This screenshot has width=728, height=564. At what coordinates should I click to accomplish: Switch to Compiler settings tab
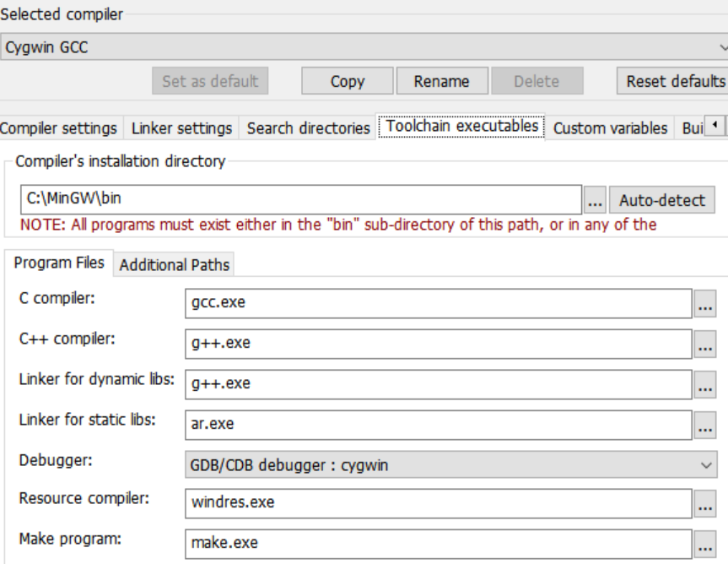click(59, 128)
